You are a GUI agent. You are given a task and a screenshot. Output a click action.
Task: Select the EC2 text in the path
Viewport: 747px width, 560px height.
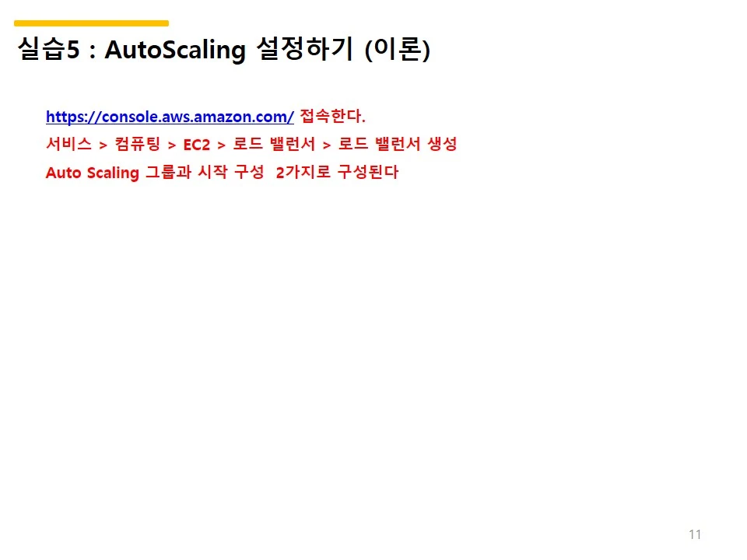pyautogui.click(x=196, y=145)
